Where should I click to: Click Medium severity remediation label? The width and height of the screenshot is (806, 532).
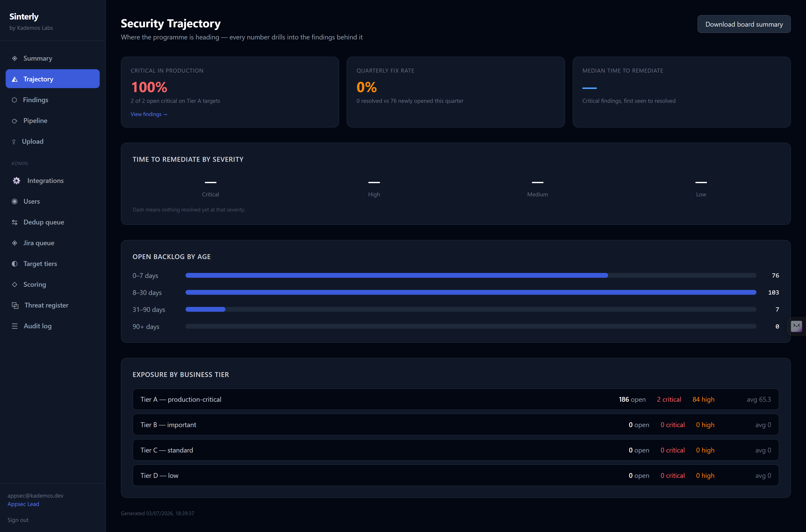pos(538,194)
